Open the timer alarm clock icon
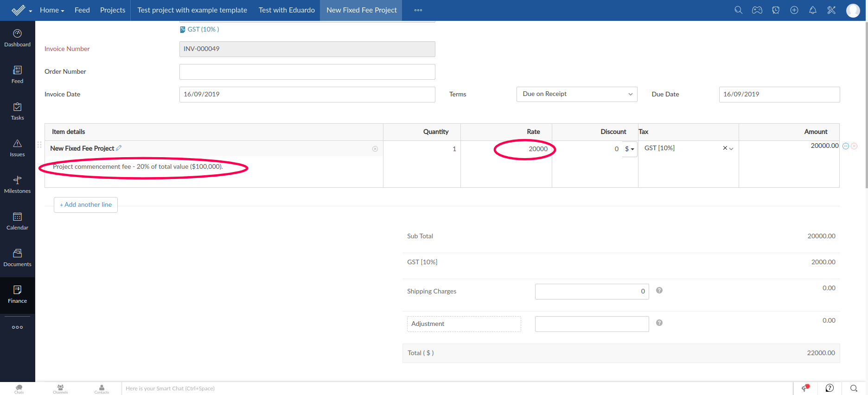 (x=776, y=10)
